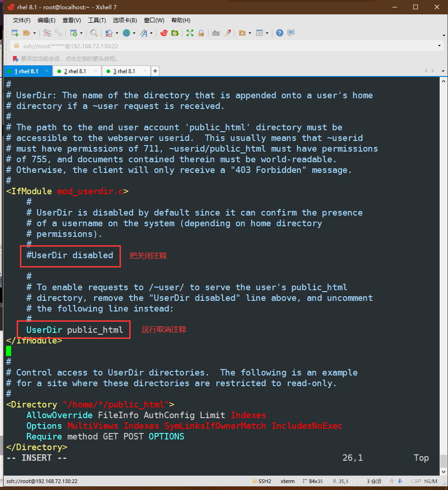Click the New session icon
Screen dimensions: 448x490
(x=15, y=33)
